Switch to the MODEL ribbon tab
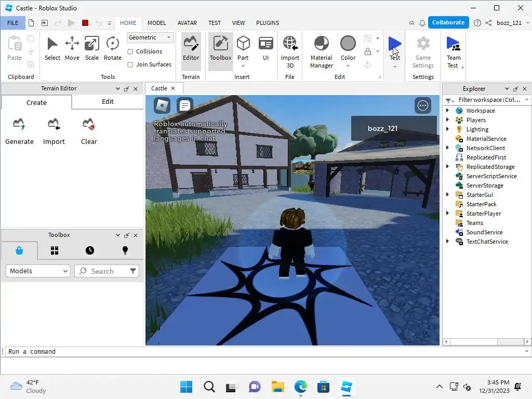Viewport: 532px width, 399px height. [157, 23]
